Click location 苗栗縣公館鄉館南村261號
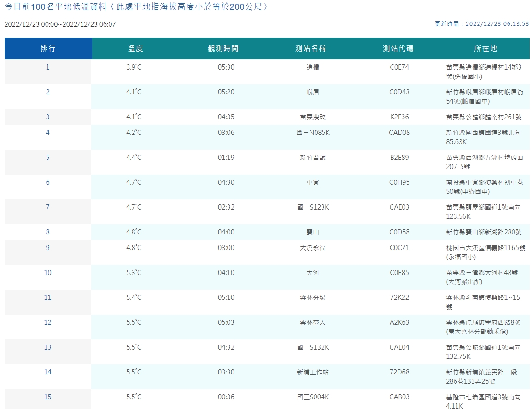The width and height of the screenshot is (532, 409). pos(484,117)
